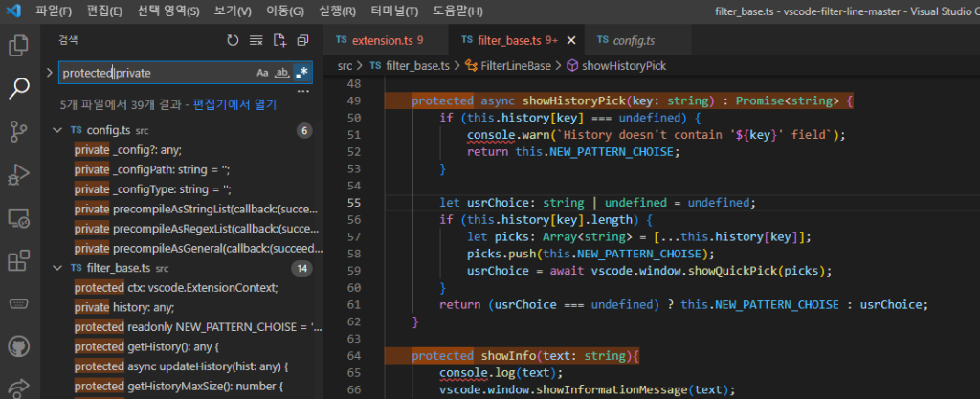Expand the replace field chevron beside search

pyautogui.click(x=50, y=73)
